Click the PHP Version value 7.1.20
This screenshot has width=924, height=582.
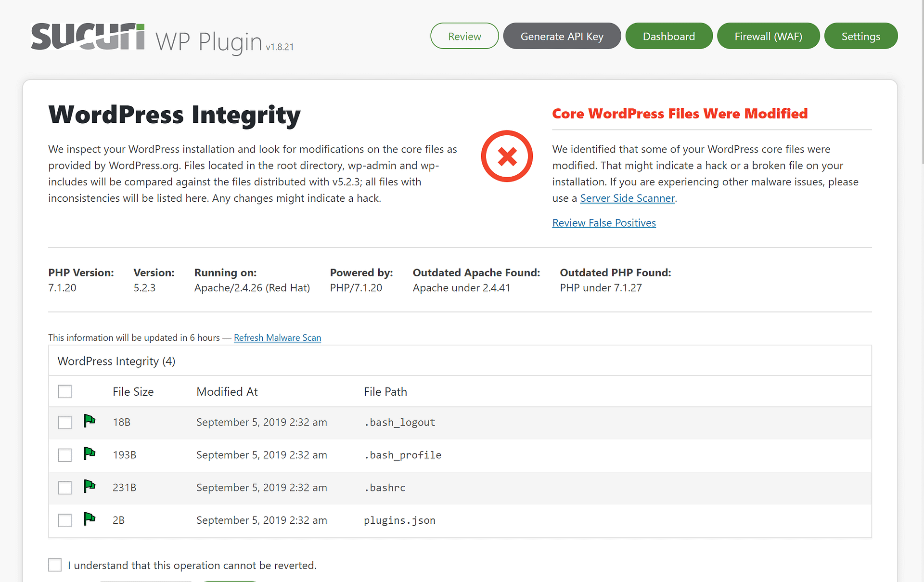pyautogui.click(x=62, y=288)
